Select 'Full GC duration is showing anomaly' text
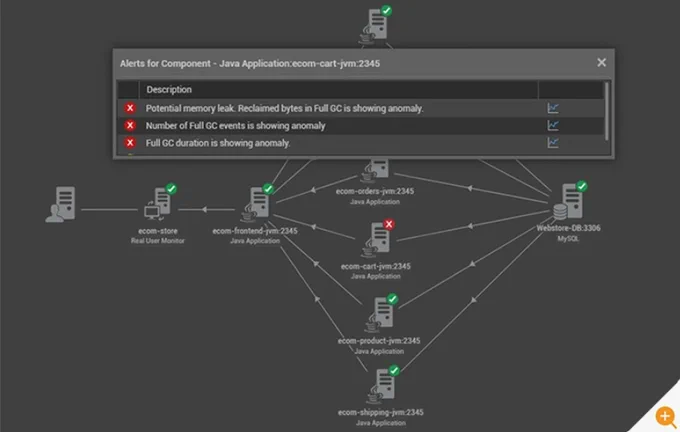This screenshot has width=680, height=432. [x=218, y=143]
